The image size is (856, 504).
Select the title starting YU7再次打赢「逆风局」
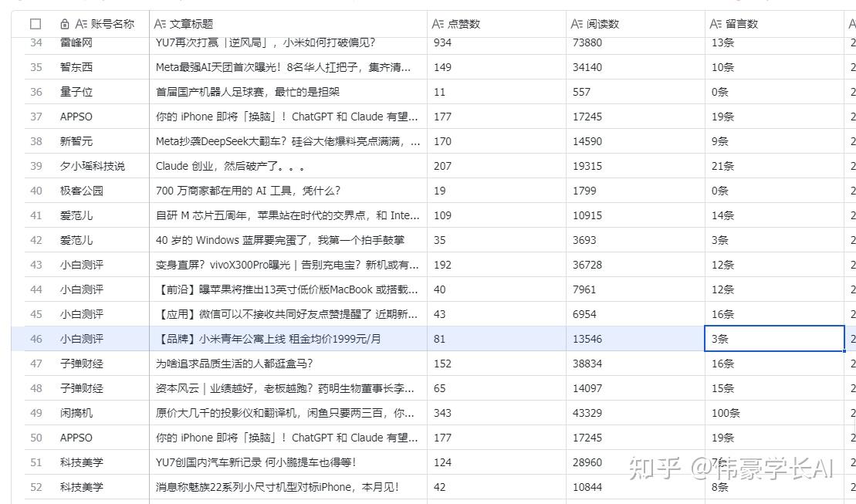pos(266,42)
